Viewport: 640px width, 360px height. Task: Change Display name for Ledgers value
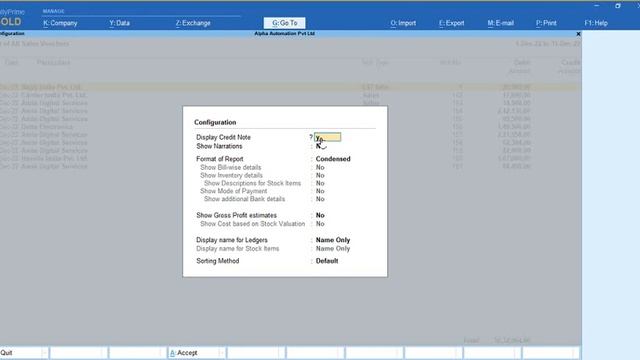click(x=333, y=240)
